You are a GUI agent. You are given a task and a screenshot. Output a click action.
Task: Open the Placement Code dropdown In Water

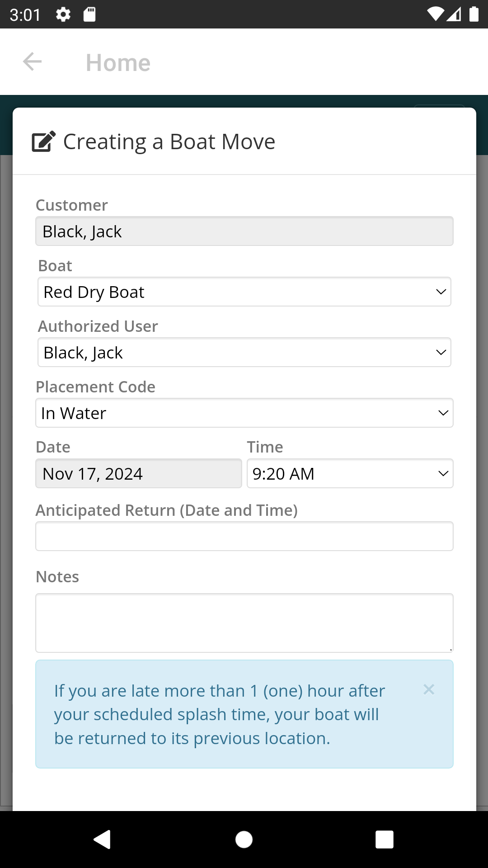[x=244, y=413]
